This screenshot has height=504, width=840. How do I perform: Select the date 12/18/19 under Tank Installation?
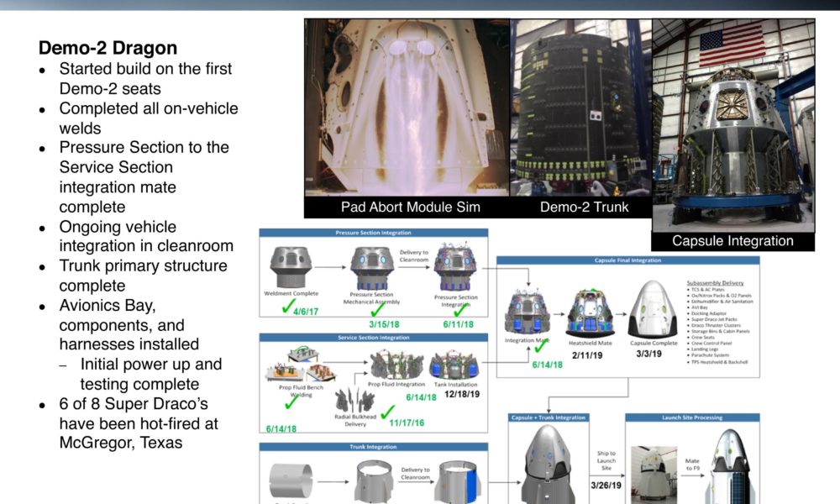[x=462, y=394]
